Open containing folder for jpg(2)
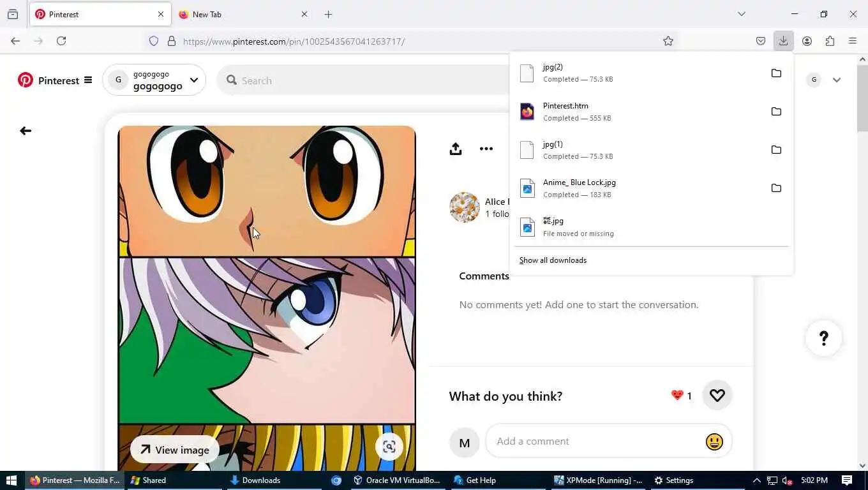Screen dimensions: 868x490 (776, 73)
